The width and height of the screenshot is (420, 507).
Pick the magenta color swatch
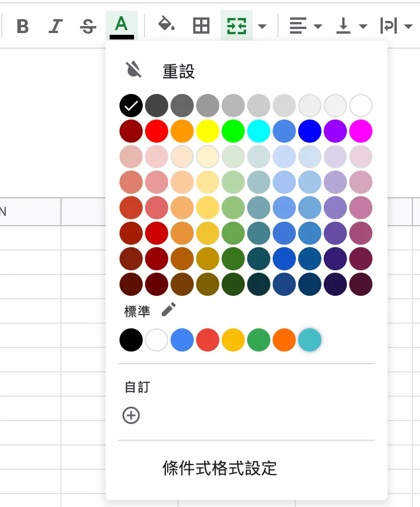coord(361,131)
